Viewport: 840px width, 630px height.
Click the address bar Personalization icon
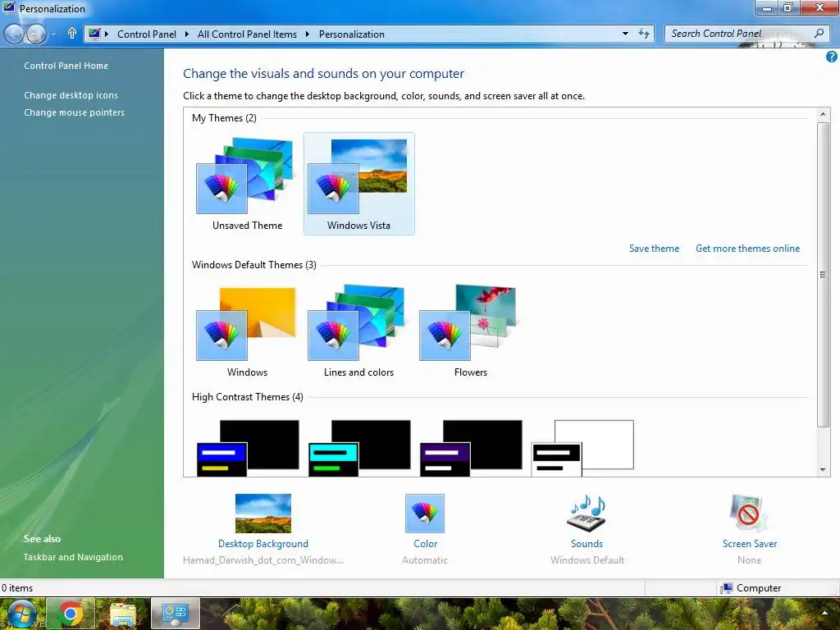(94, 34)
